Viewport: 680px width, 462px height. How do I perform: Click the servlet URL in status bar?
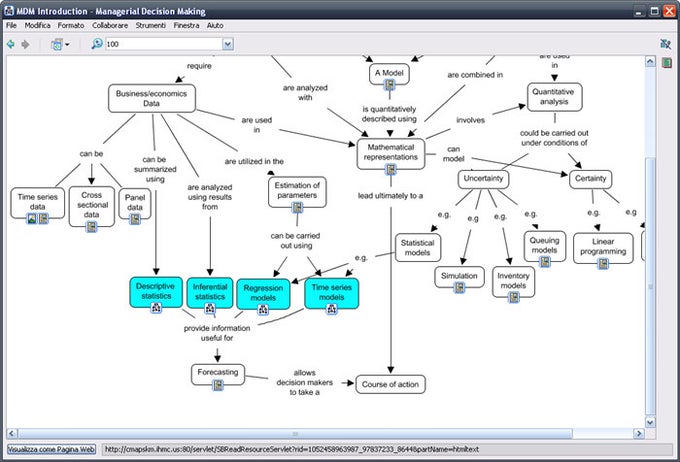click(x=292, y=449)
